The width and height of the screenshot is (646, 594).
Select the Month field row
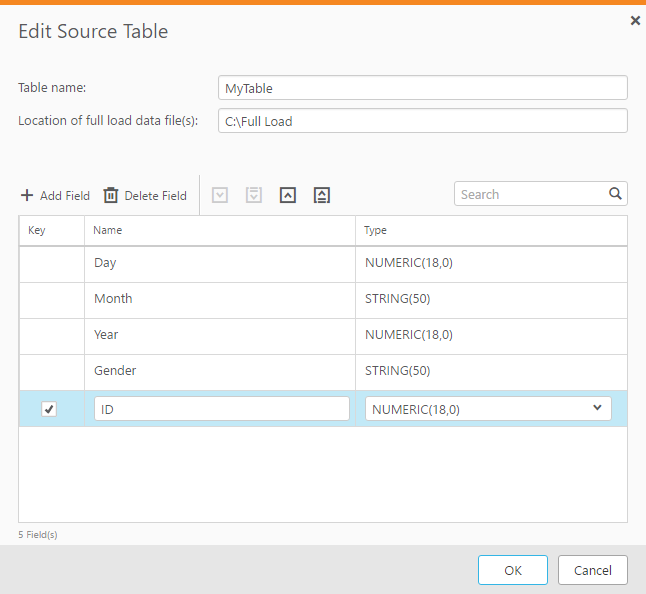tap(220, 299)
